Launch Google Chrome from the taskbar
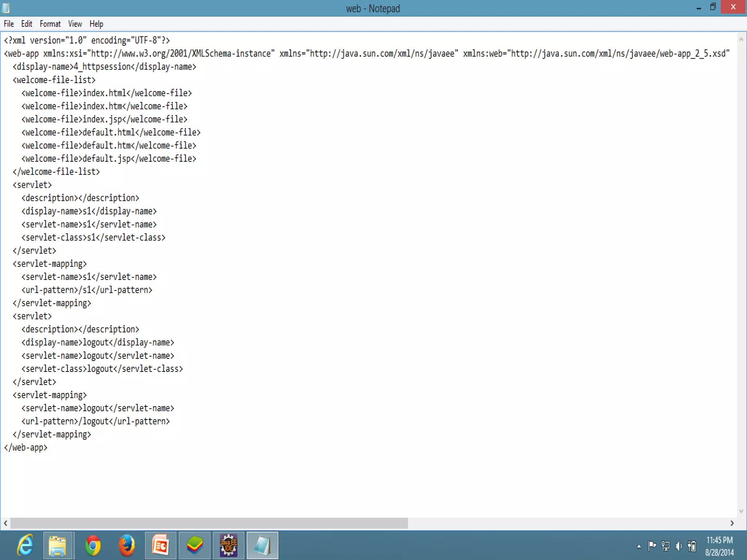 point(93,545)
